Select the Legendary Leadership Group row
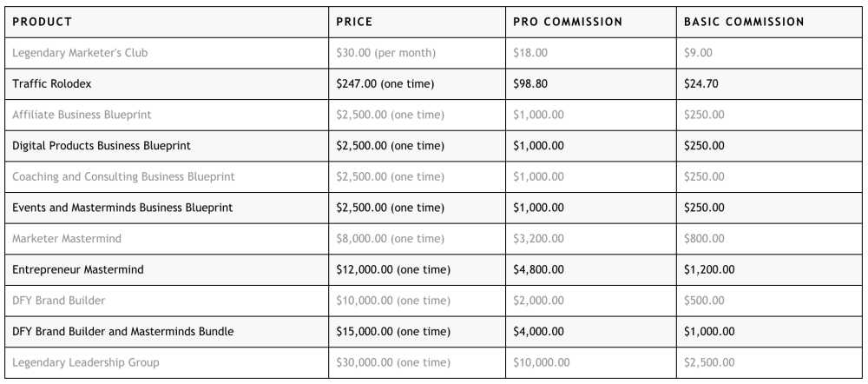This screenshot has height=384, width=868. pyautogui.click(x=86, y=362)
